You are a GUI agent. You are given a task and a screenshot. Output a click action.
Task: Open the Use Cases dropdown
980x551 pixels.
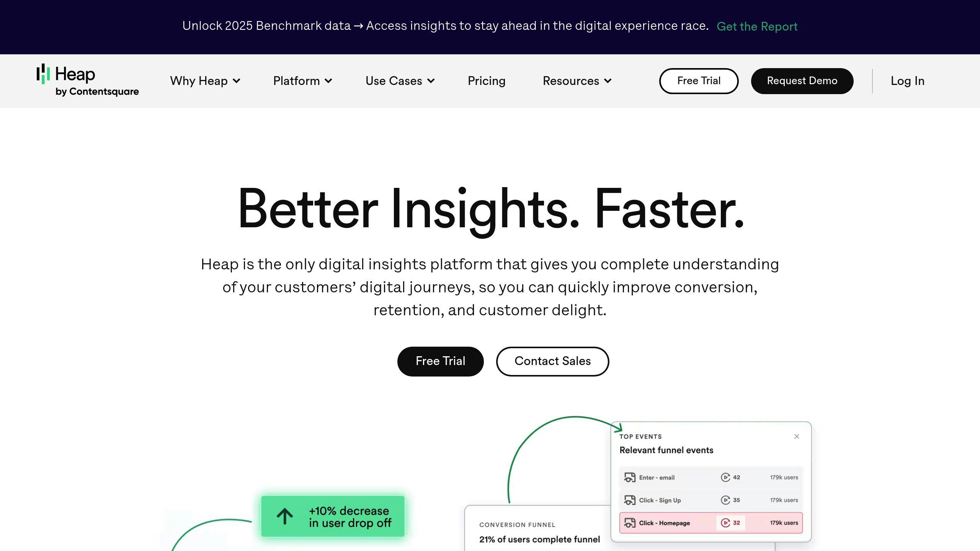pyautogui.click(x=400, y=81)
